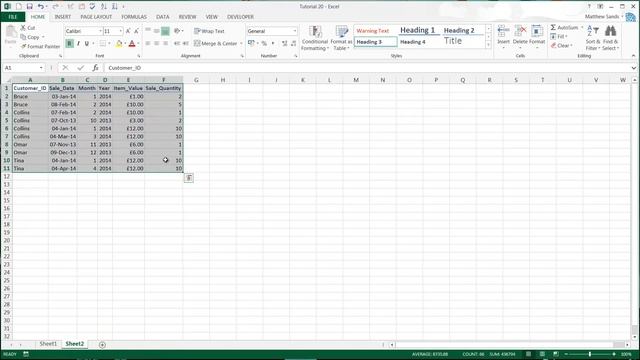
Task: Click the AutoSum sigma
Action: click(553, 27)
